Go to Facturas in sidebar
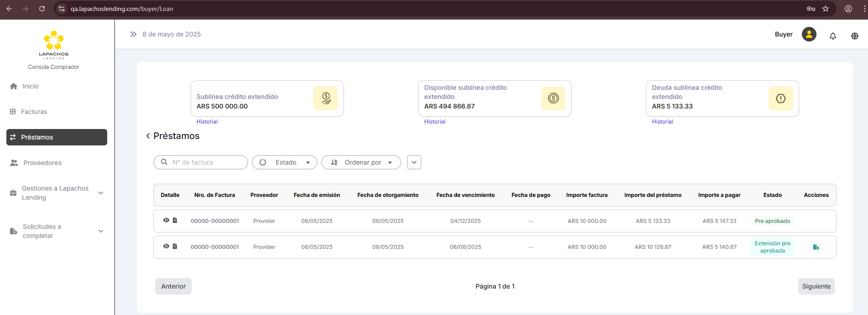The height and width of the screenshot is (315, 868). (x=34, y=112)
